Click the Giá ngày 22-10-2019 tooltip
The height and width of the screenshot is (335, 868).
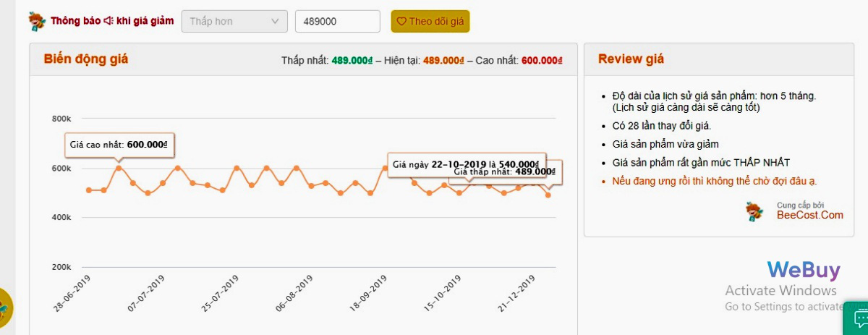[x=466, y=164]
